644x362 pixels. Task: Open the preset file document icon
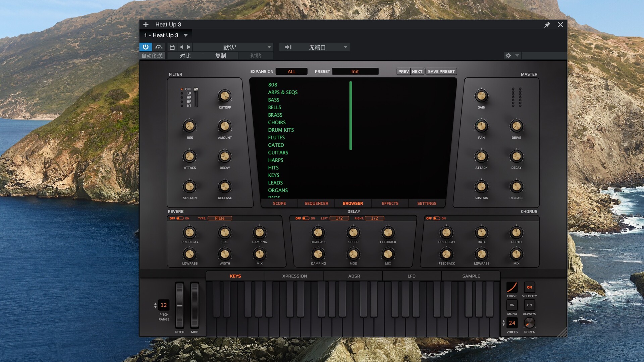[x=172, y=47]
